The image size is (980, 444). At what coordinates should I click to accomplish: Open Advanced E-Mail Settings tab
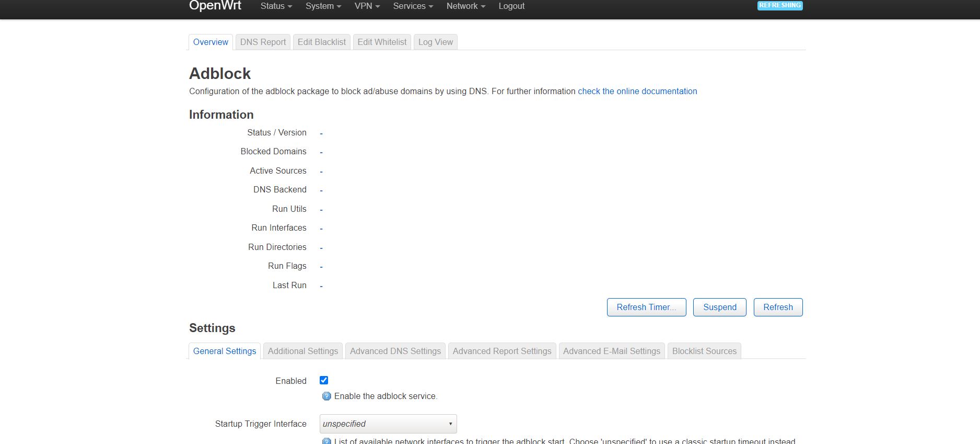click(x=612, y=351)
